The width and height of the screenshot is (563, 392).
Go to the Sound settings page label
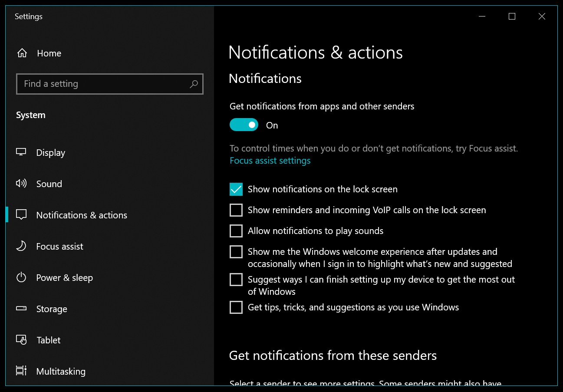coord(49,184)
